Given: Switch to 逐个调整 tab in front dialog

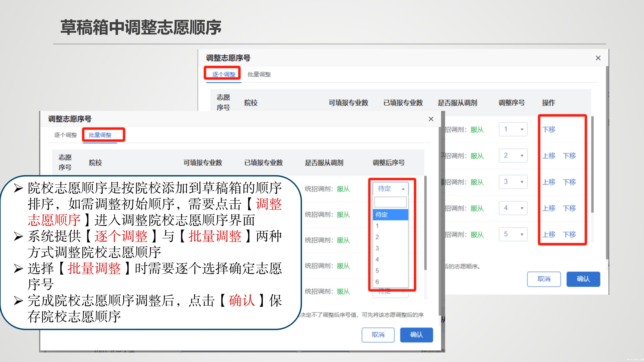Looking at the screenshot, I should click(66, 135).
